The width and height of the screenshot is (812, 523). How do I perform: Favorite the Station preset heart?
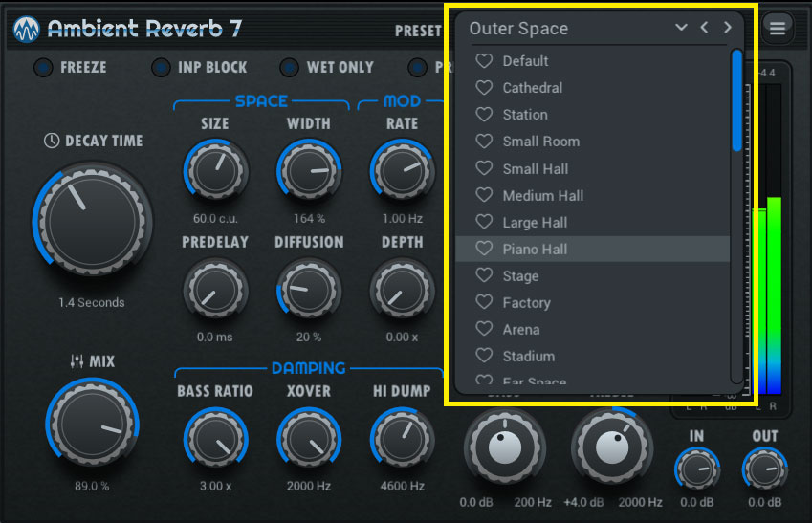(484, 115)
